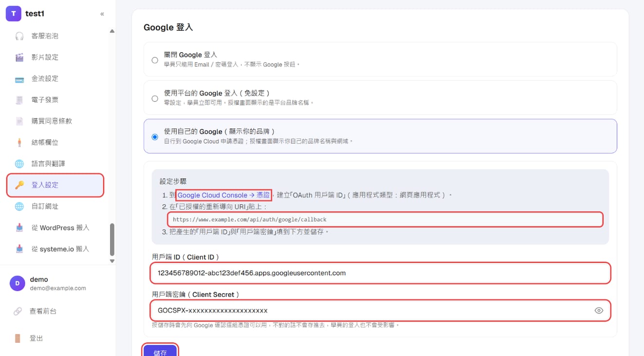Click the person icon beside 結帳欄位
644x356 pixels.
19,143
